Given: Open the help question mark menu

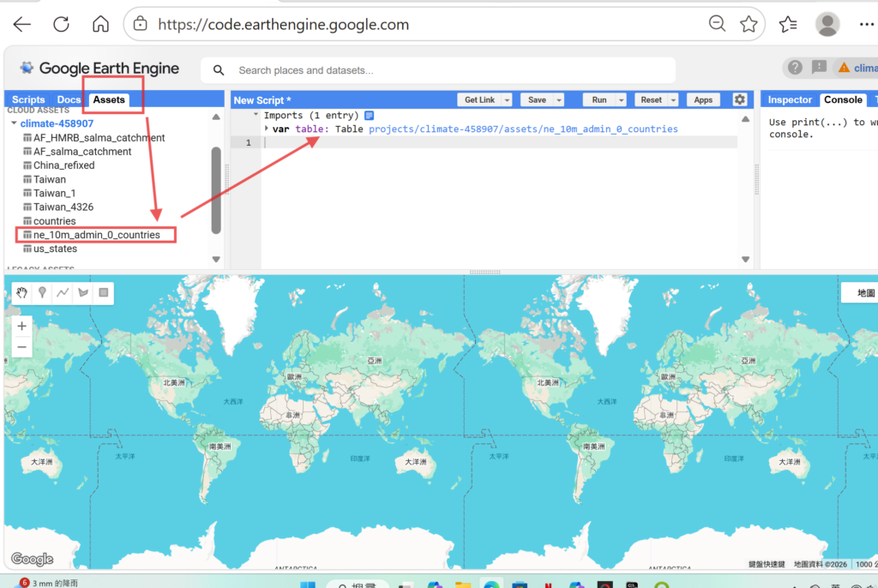Looking at the screenshot, I should coord(795,68).
